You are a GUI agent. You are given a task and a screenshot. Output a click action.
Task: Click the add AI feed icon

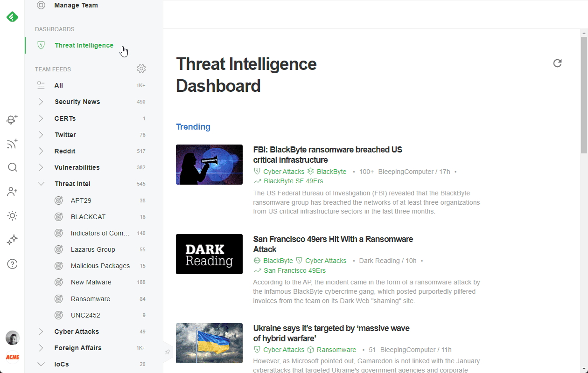12,120
